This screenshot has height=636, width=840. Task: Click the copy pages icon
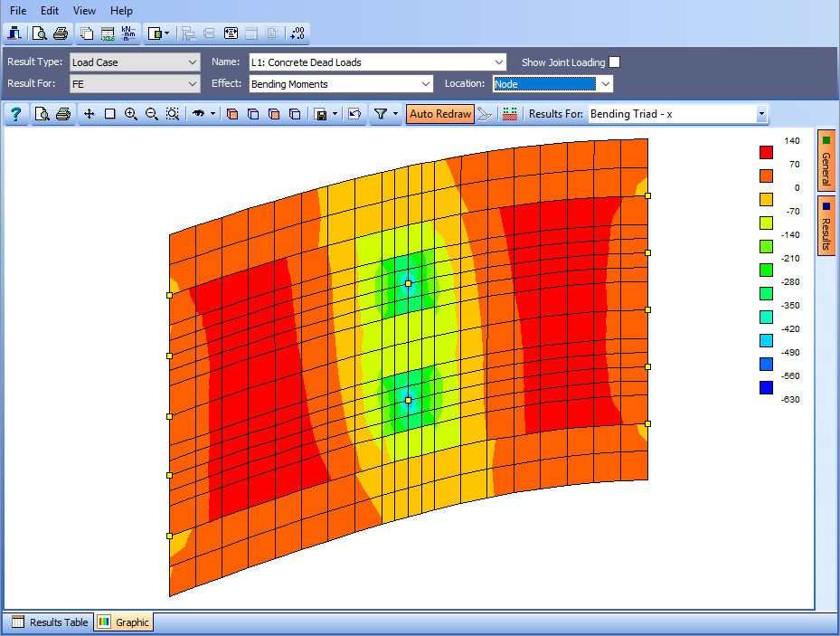click(86, 33)
